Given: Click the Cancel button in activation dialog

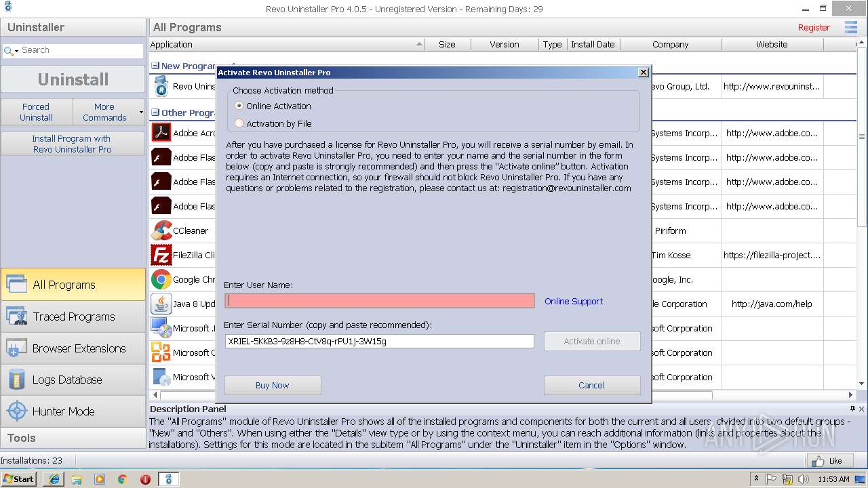Looking at the screenshot, I should [x=592, y=385].
